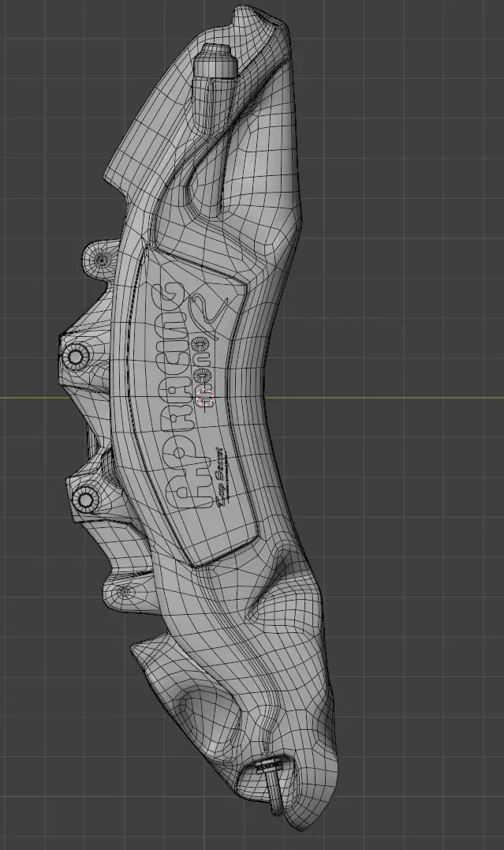Click the lower round mounting bolt hole with concentric rings

click(x=86, y=498)
